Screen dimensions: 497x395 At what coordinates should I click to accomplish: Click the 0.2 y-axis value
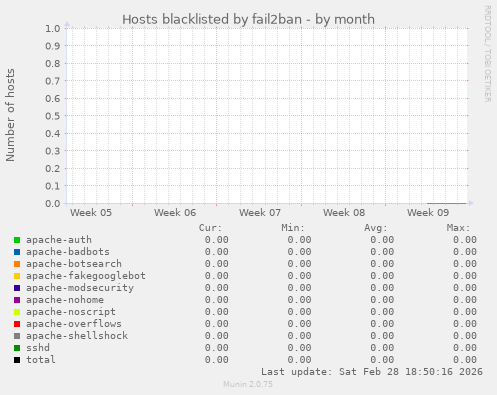[53, 168]
